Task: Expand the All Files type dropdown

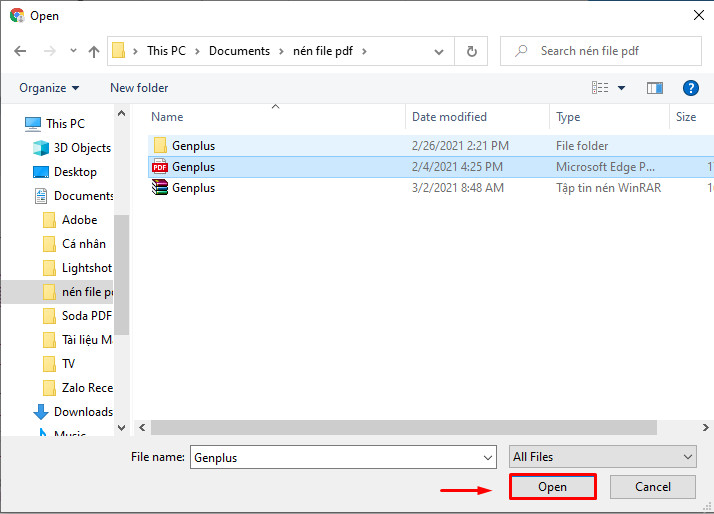Action: [603, 457]
